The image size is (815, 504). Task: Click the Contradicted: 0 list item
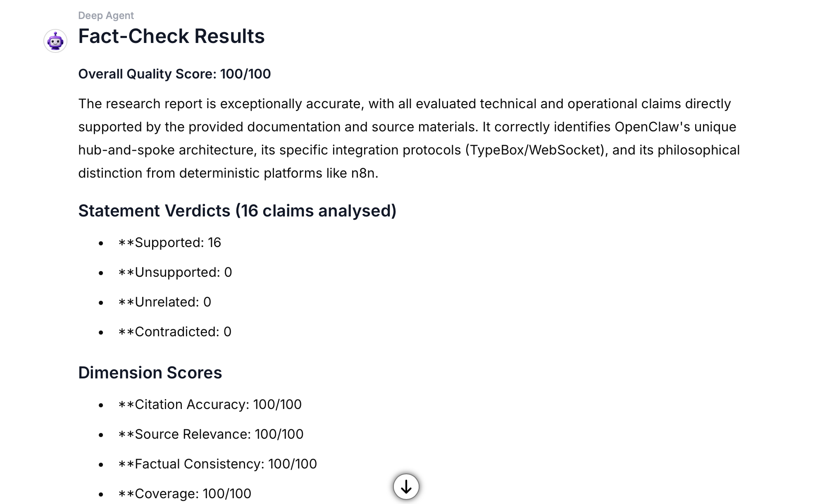tap(174, 332)
